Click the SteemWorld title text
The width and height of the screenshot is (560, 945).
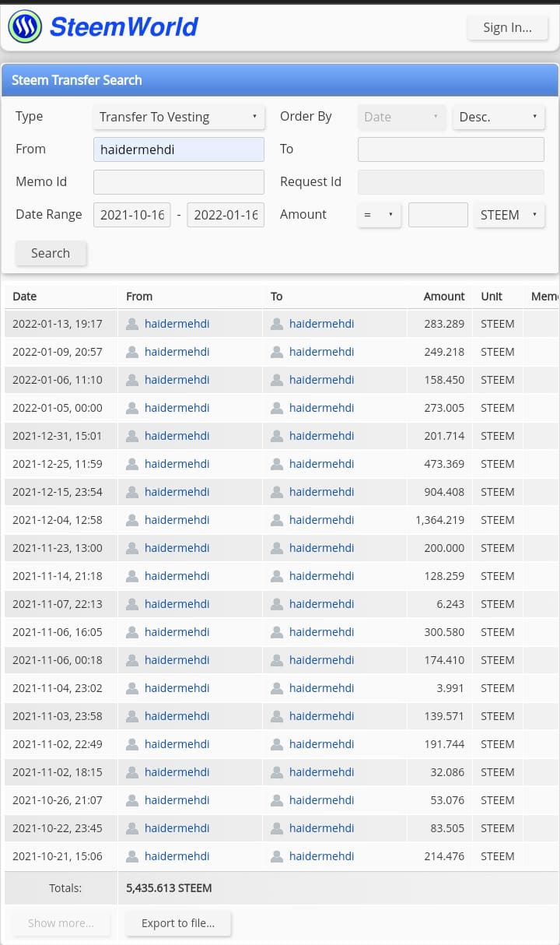tap(124, 27)
